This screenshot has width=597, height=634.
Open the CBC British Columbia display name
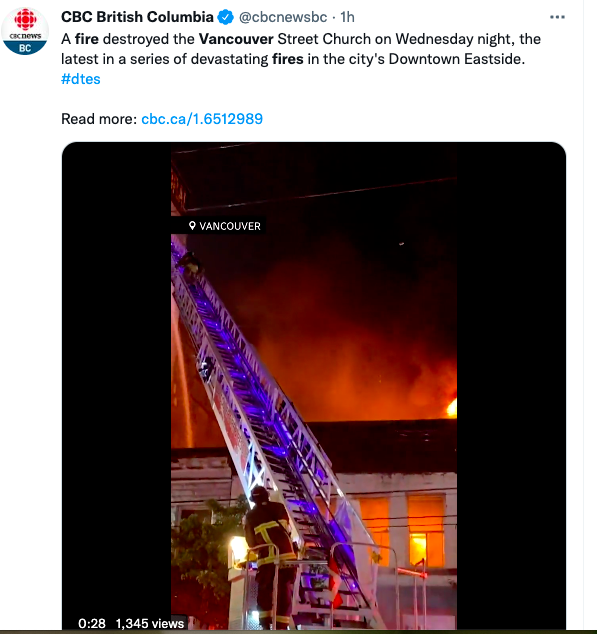[x=137, y=17]
